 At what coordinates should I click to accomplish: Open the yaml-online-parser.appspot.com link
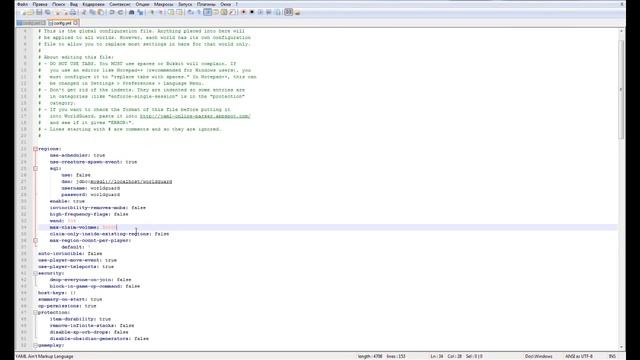point(195,116)
